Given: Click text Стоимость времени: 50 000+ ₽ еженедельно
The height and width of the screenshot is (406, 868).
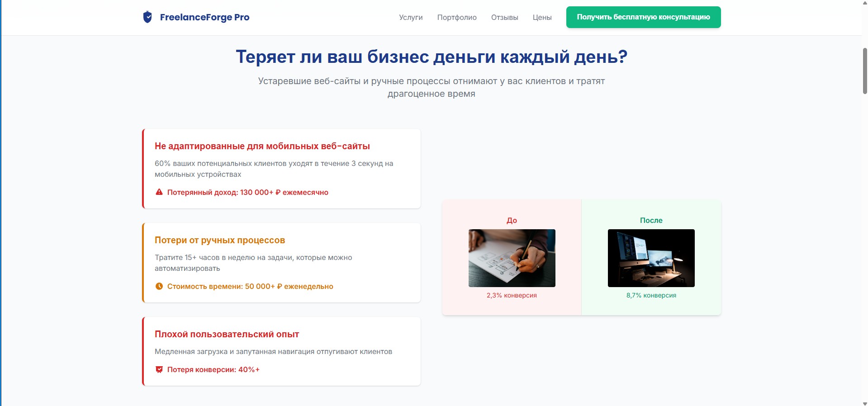Looking at the screenshot, I should [250, 286].
